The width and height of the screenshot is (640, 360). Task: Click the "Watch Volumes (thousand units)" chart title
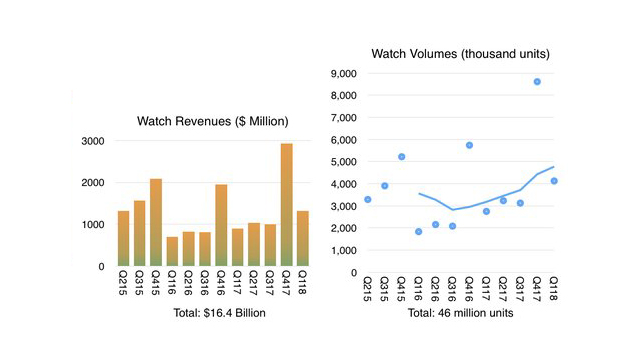[460, 54]
